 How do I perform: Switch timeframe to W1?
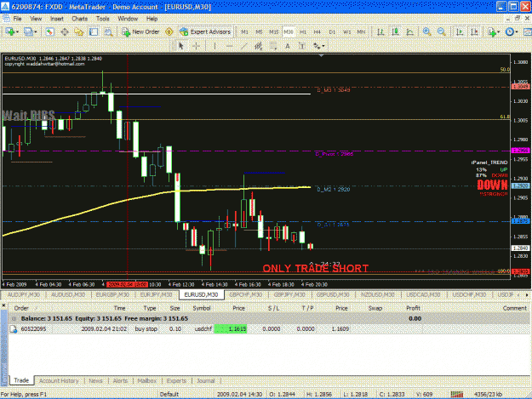pos(346,31)
